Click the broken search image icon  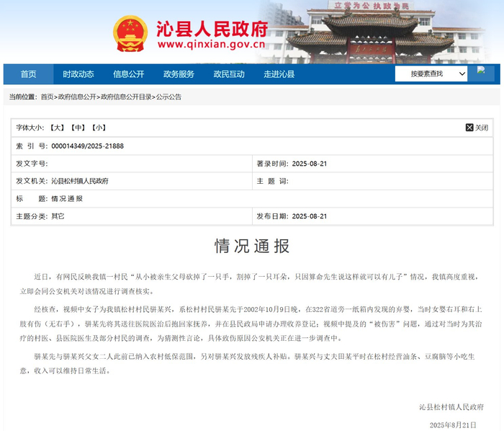click(481, 70)
